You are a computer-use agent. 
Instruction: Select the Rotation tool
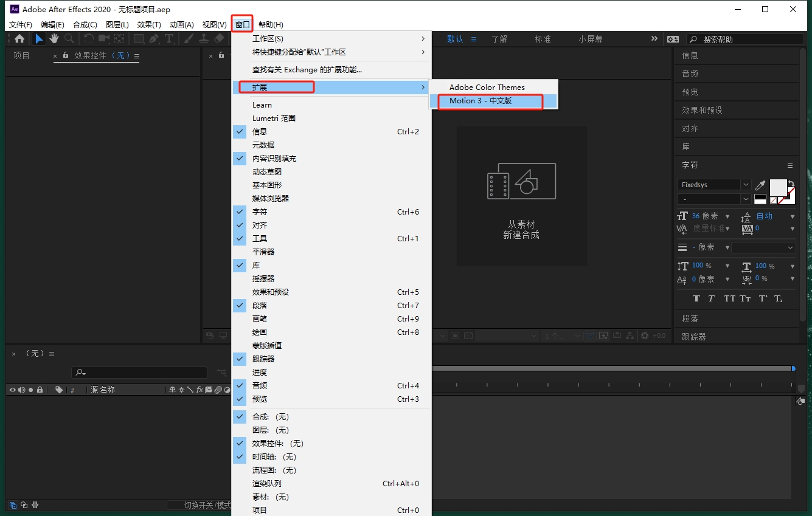[x=89, y=39]
